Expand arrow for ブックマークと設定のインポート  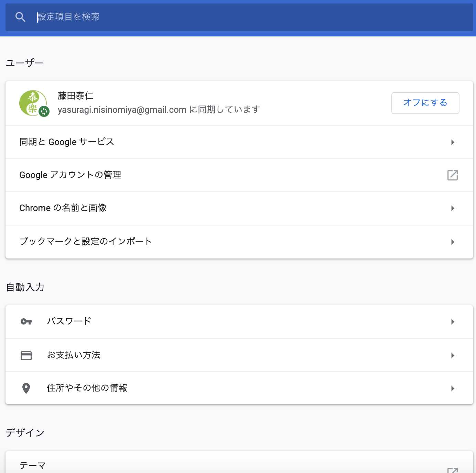453,242
